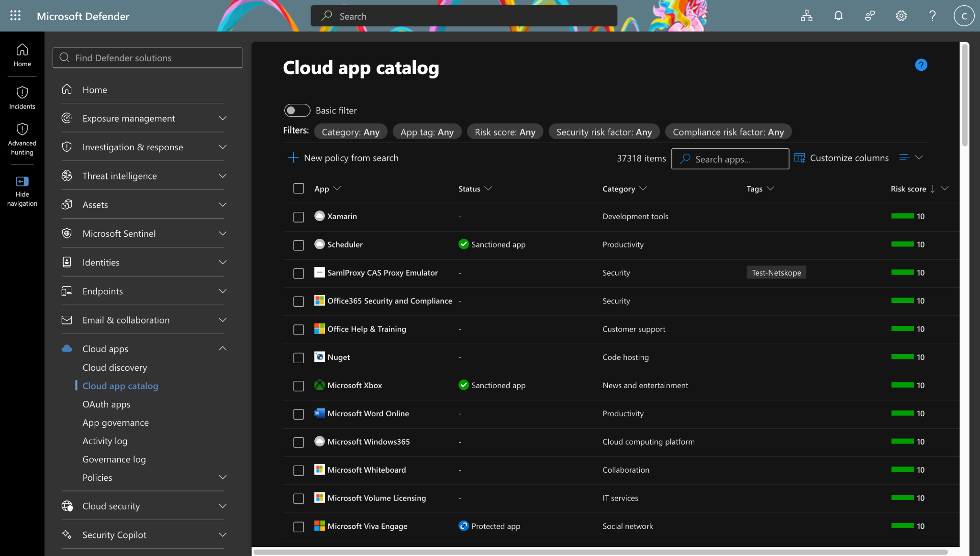The width and height of the screenshot is (980, 556).
Task: Open Cloud discovery
Action: coord(115,367)
